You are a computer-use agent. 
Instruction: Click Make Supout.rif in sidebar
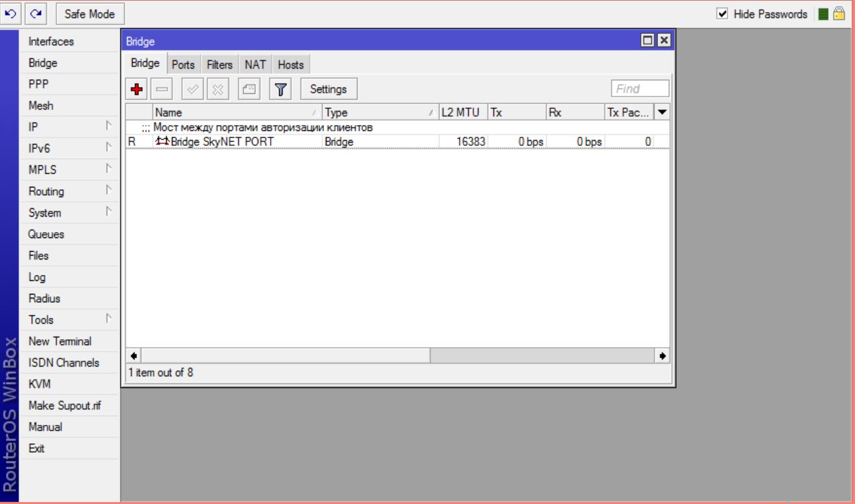[69, 405]
